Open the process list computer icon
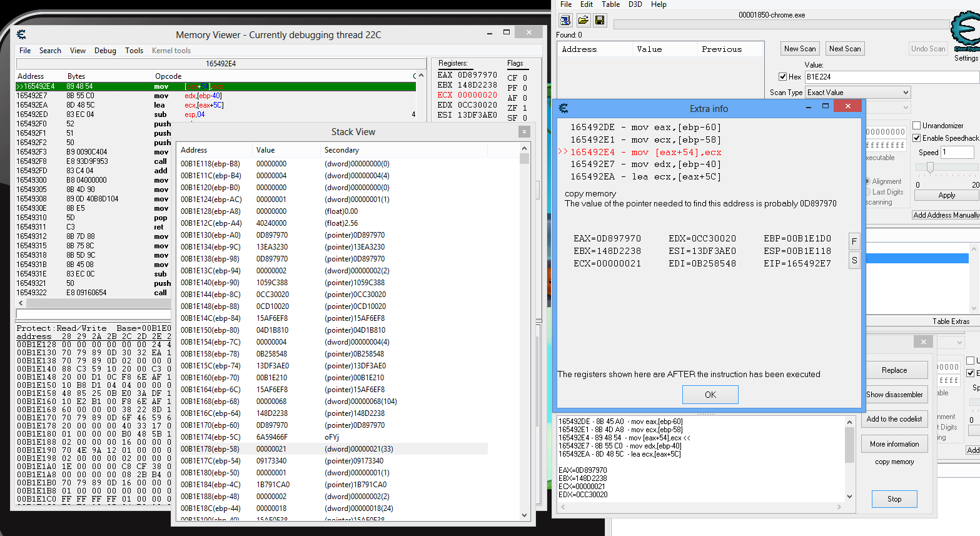 (x=565, y=21)
